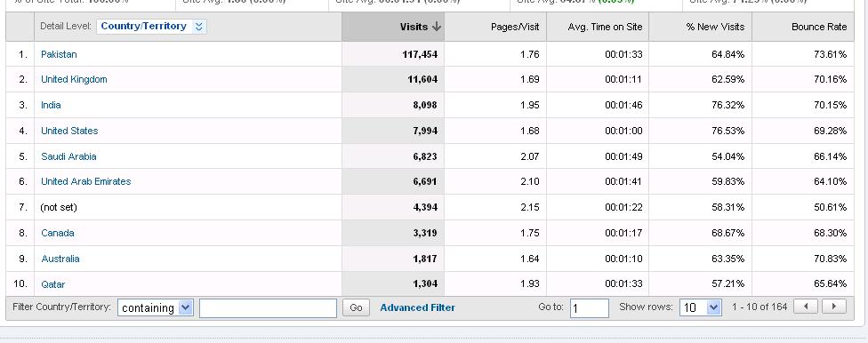
Task: Go to the previous page of results
Action: click(806, 307)
